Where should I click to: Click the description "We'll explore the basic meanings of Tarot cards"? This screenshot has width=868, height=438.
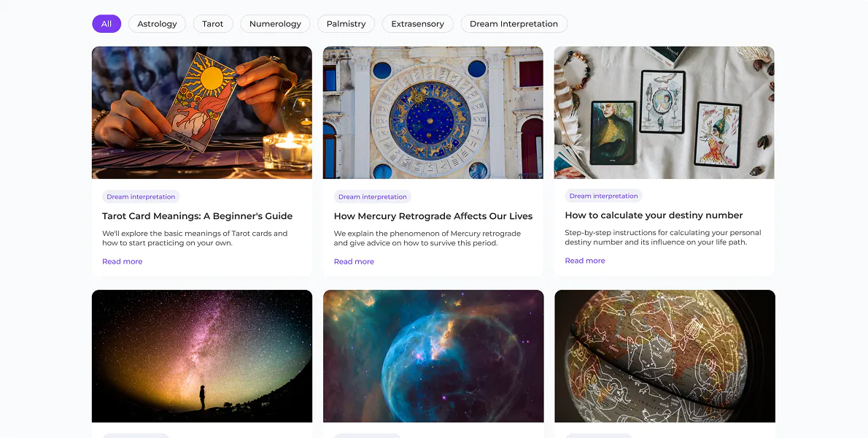pos(195,238)
